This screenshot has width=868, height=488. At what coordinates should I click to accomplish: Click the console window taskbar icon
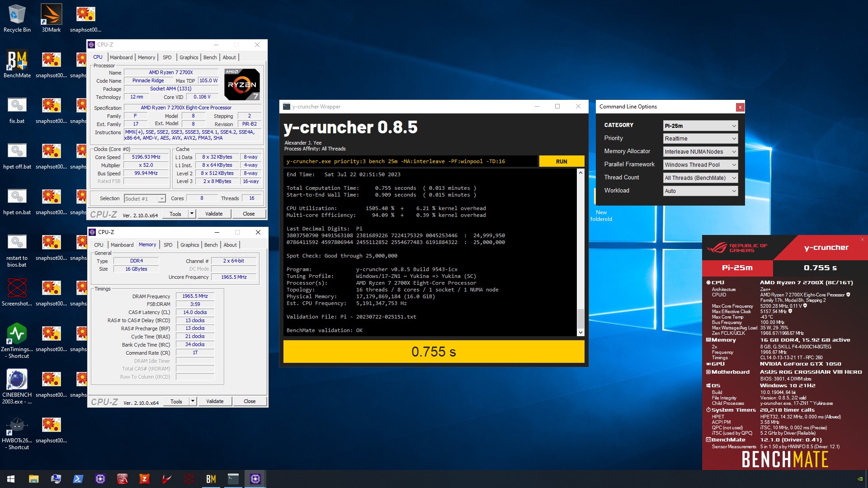[x=233, y=479]
